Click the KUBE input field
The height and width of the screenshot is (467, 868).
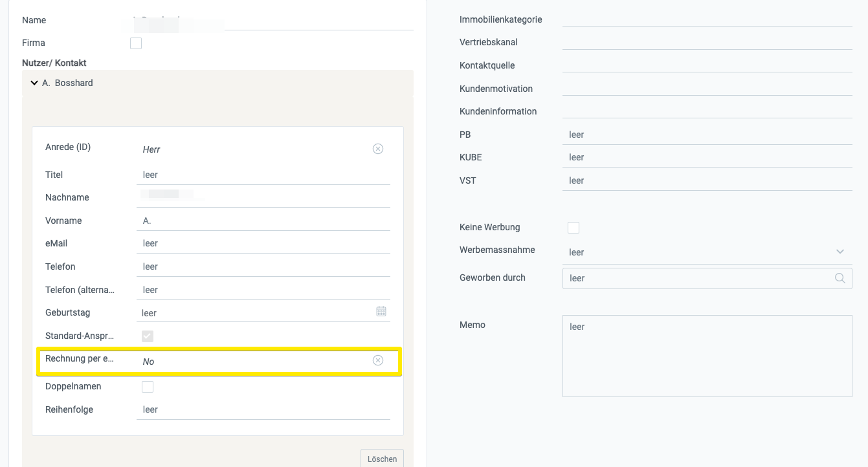tap(707, 157)
